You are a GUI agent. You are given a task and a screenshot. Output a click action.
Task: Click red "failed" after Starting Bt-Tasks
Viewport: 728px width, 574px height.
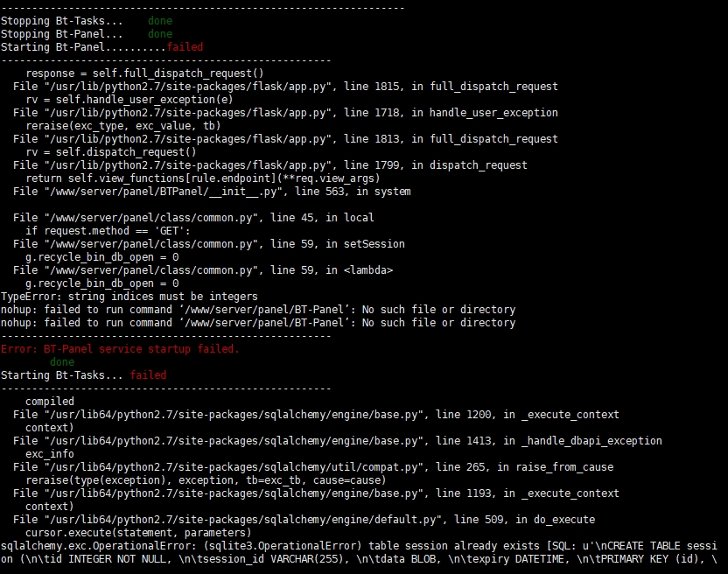(148, 374)
